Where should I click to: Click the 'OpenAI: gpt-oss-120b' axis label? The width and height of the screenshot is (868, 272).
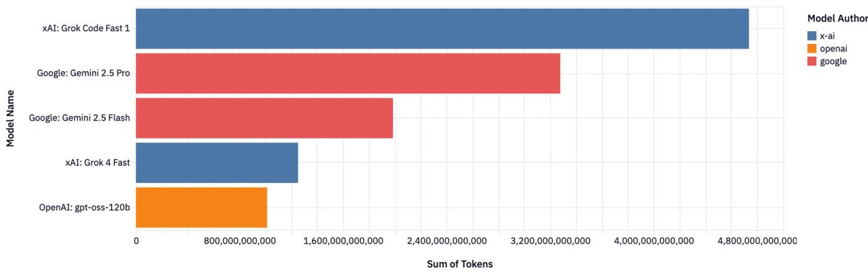coord(84,207)
